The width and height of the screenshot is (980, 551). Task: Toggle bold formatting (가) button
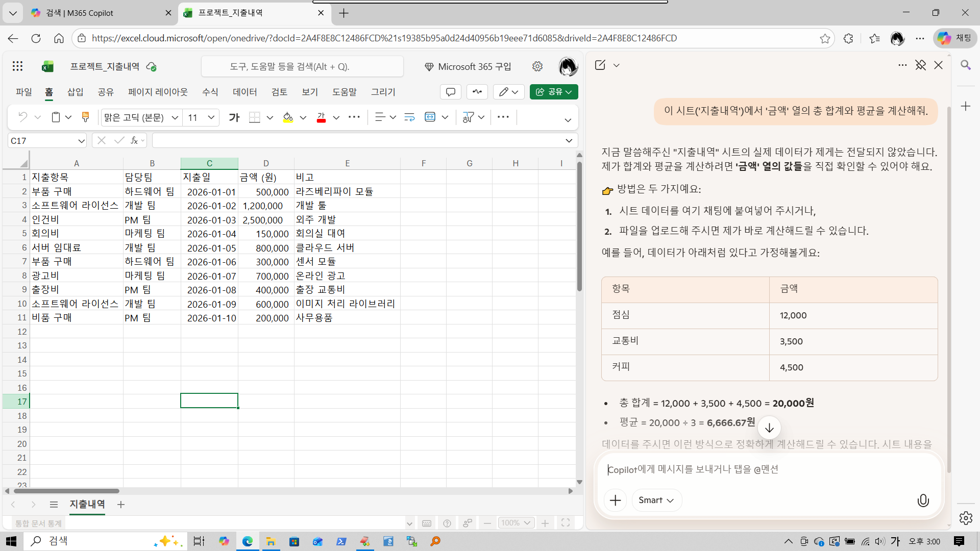(234, 117)
